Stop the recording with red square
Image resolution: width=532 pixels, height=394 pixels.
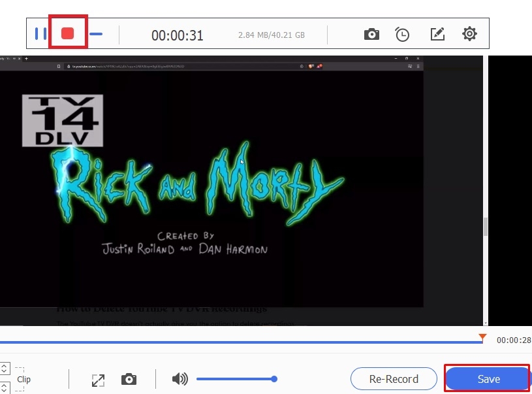(67, 34)
